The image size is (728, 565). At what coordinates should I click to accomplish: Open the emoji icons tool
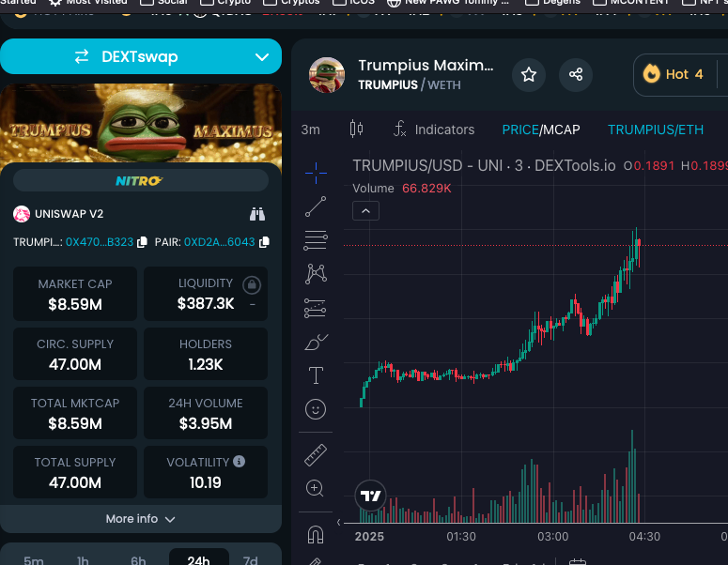click(x=316, y=409)
